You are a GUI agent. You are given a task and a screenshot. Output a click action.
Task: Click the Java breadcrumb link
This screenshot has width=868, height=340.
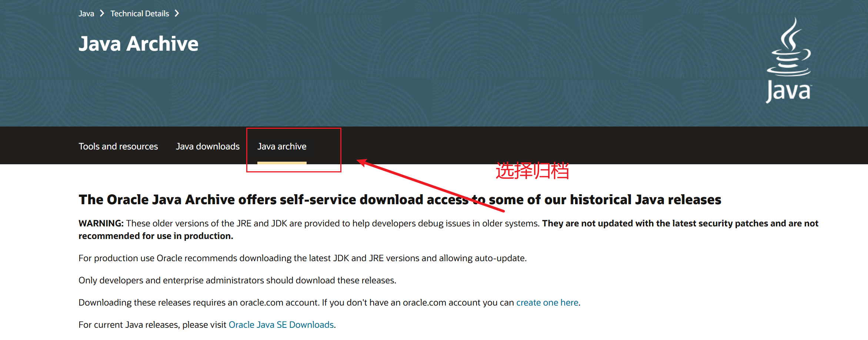click(86, 14)
